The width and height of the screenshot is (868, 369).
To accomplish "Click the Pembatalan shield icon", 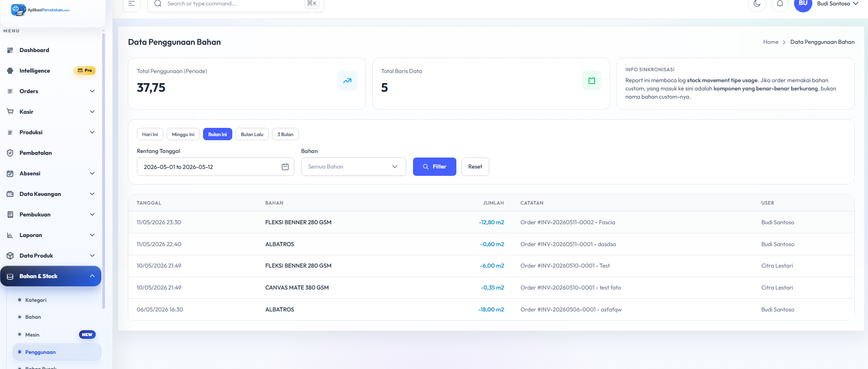I will pos(10,153).
